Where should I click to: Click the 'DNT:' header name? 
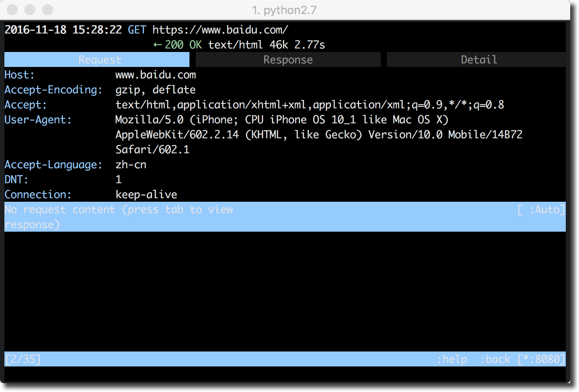coord(16,180)
